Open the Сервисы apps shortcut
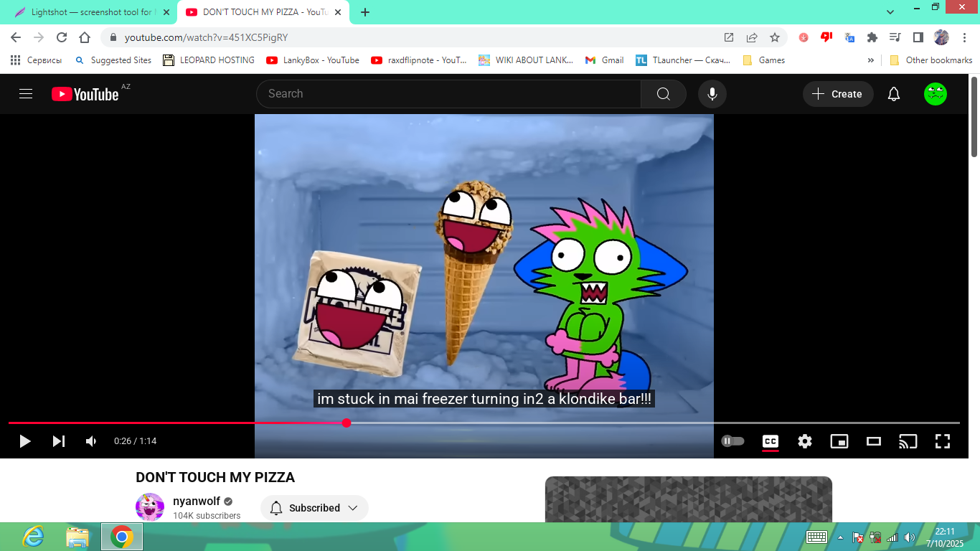This screenshot has height=551, width=980. [x=37, y=60]
